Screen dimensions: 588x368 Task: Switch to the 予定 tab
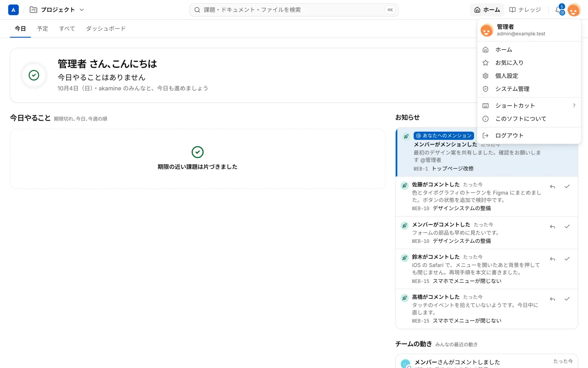(x=43, y=29)
